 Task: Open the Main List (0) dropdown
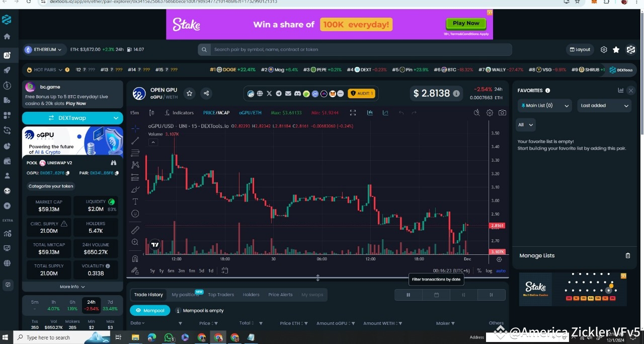pyautogui.click(x=545, y=106)
